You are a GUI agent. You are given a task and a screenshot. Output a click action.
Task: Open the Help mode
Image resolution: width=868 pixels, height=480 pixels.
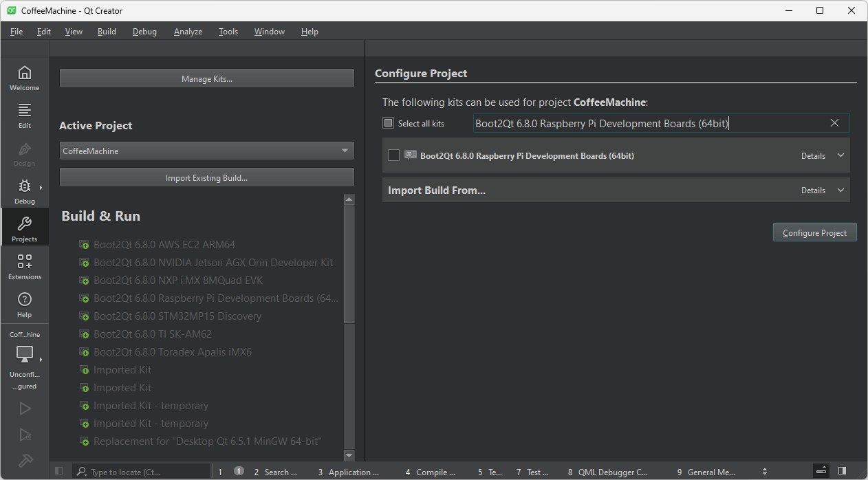(x=24, y=305)
